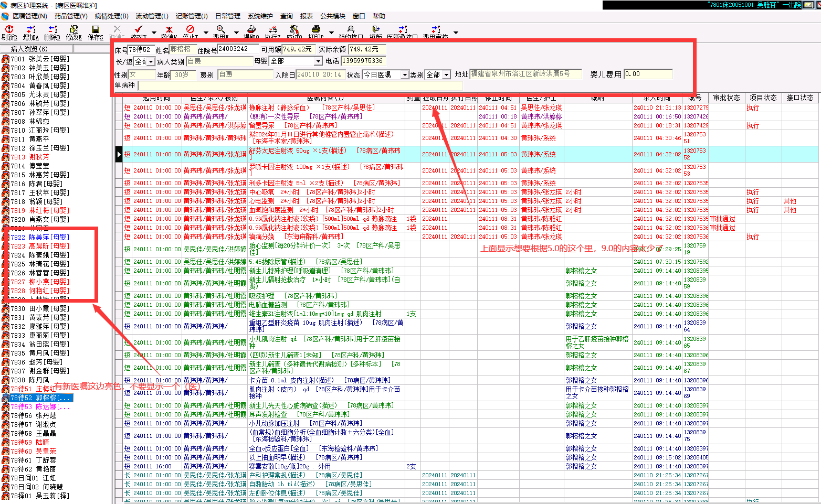Screen dimensions: 821x504
Task: Click the 电话 field showing 13959975336
Action: click(x=363, y=61)
